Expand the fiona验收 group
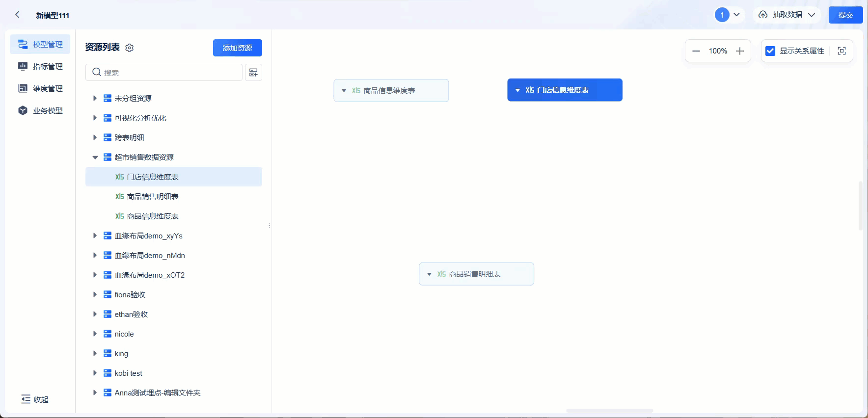868x418 pixels. tap(95, 294)
